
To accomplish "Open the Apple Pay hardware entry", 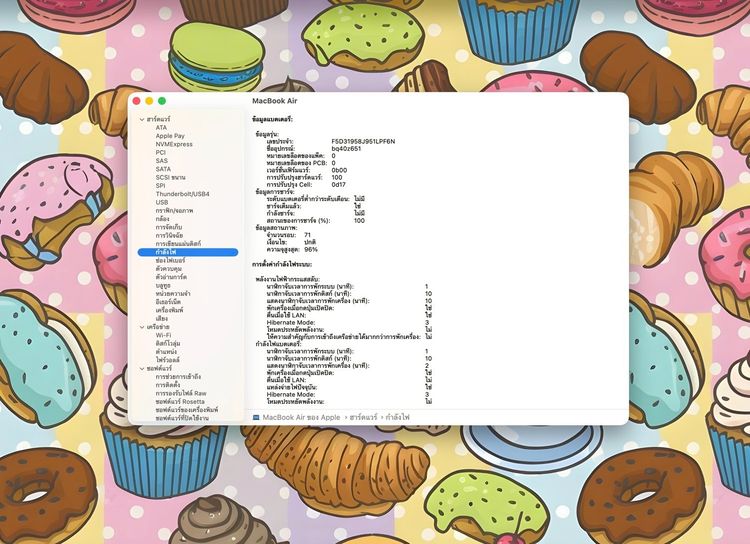I will click(x=170, y=136).
